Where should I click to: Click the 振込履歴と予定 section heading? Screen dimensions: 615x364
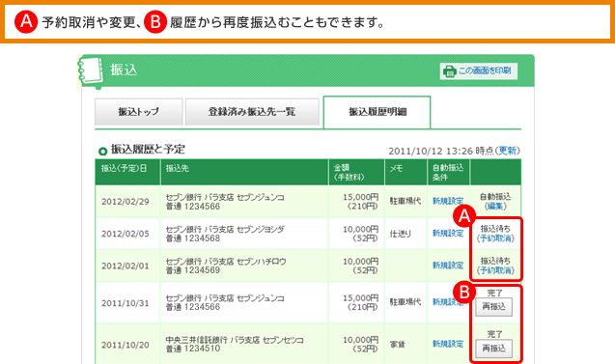(148, 150)
